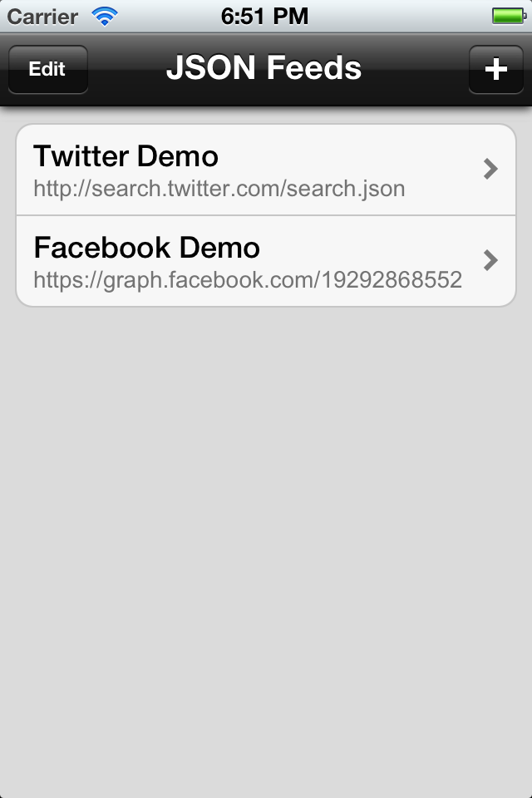The height and width of the screenshot is (798, 532).
Task: Click the graph.facebook.com/19292868552 URL text
Action: (x=248, y=280)
